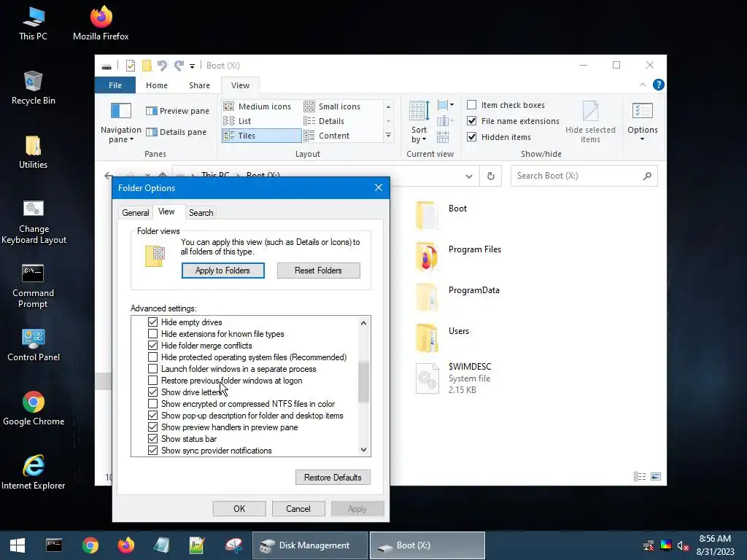Open Explorer help via the question mark
Screen dimensions: 747x560
(659, 85)
